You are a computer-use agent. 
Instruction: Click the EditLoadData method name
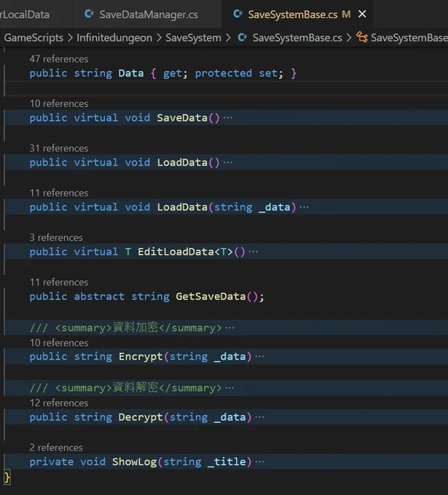tap(176, 252)
